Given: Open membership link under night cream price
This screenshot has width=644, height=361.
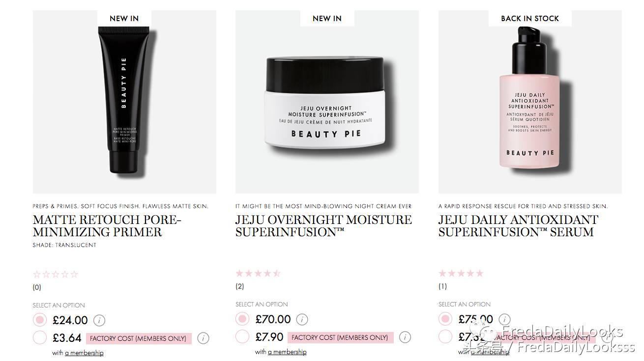Looking at the screenshot, I should (287, 352).
